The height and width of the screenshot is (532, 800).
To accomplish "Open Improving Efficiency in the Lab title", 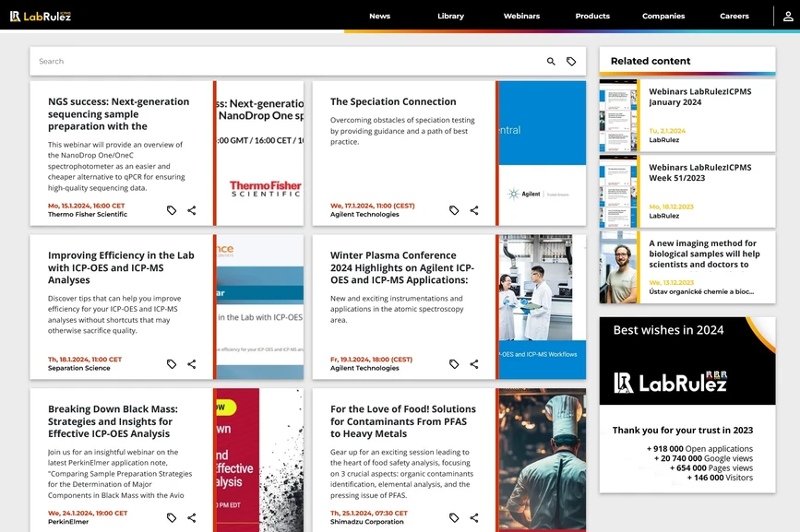I will coord(121,267).
